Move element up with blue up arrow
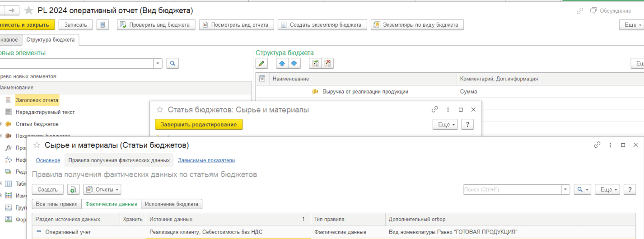Viewport: 644px width, 239px height. point(282,64)
